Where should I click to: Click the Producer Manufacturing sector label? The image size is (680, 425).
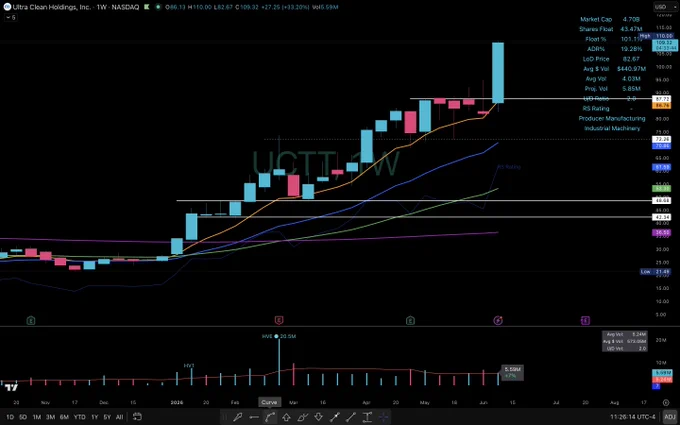611,118
